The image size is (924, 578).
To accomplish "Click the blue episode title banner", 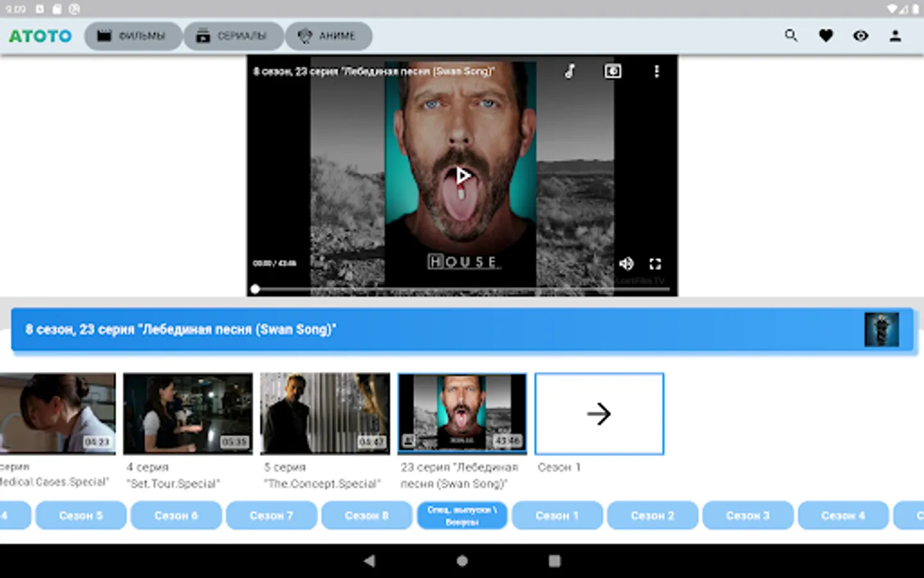I will [x=462, y=329].
